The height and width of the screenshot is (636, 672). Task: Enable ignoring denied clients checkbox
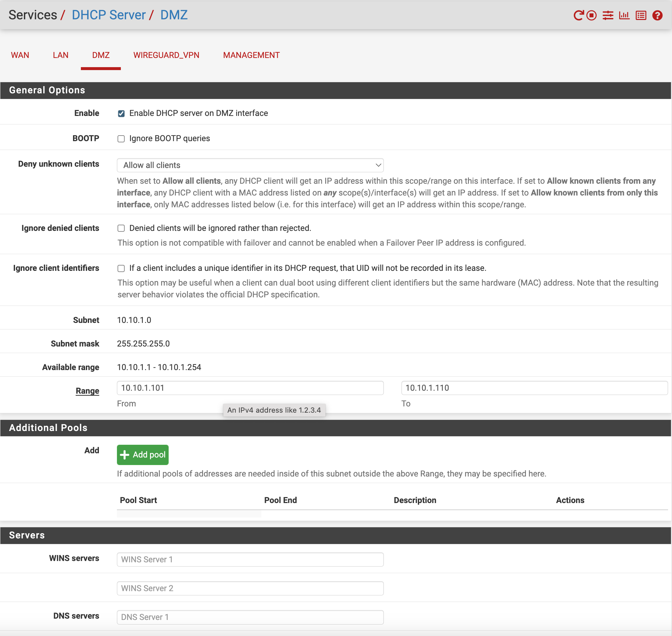[121, 228]
